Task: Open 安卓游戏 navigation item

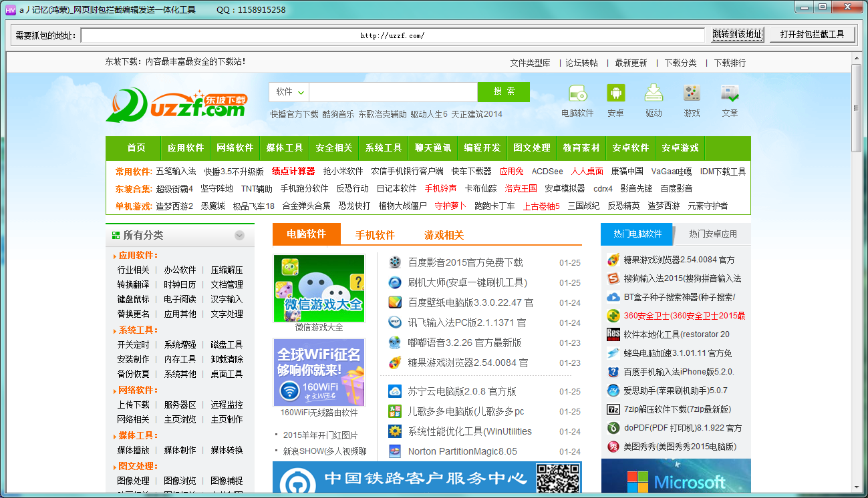Action: click(x=680, y=148)
